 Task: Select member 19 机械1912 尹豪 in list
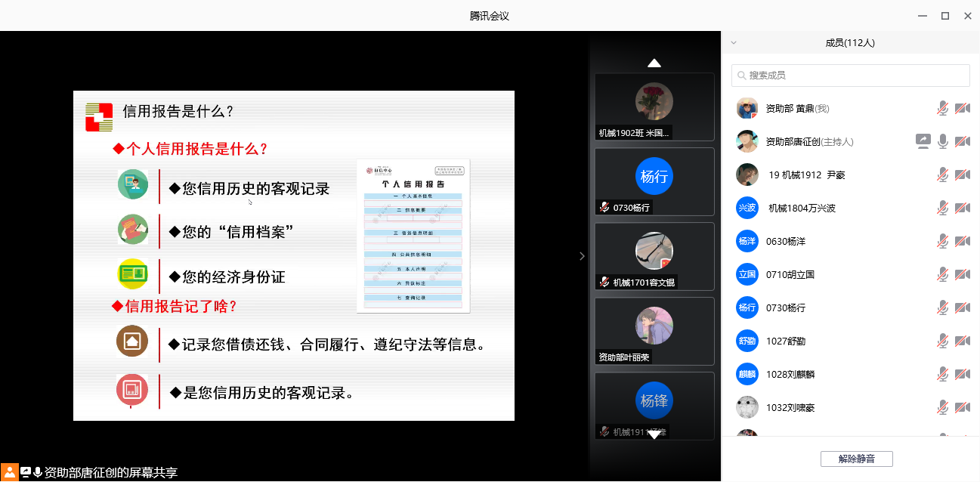(805, 175)
